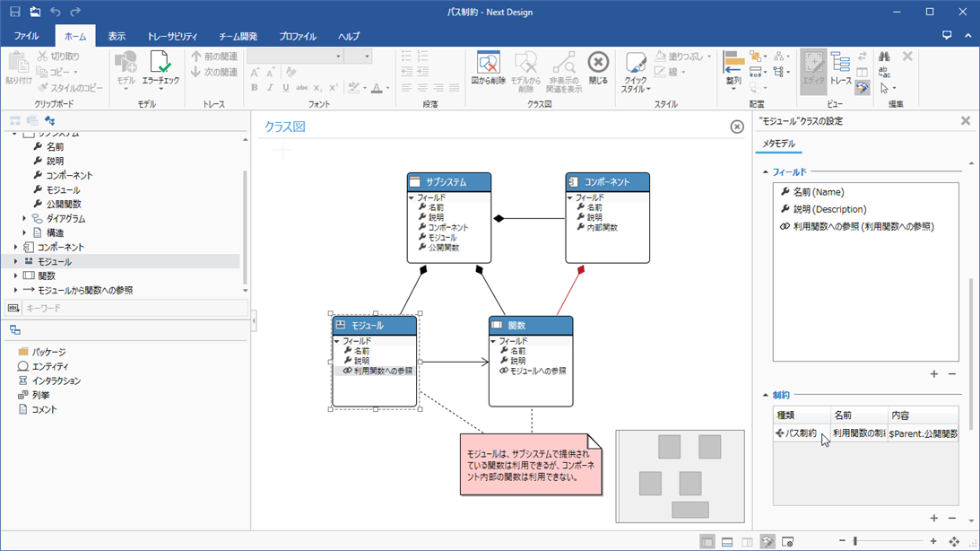980x551 pixels.
Task: Expand the コンポーネント tree node
Action: point(15,247)
